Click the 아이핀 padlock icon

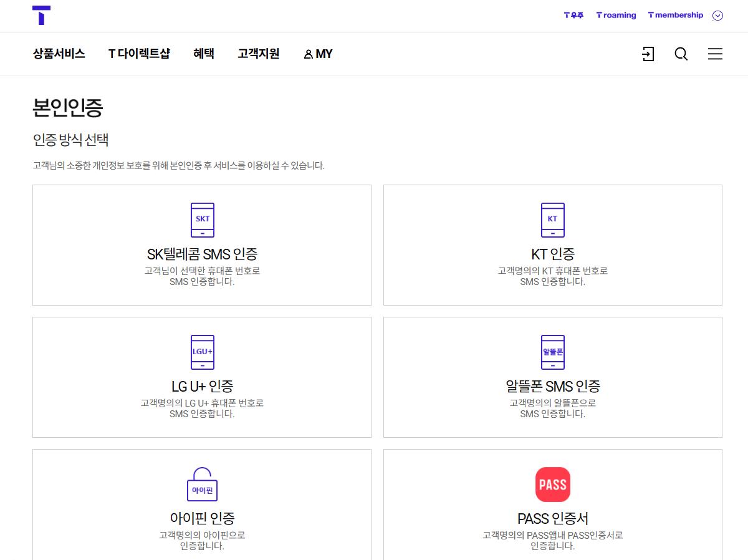[202, 485]
